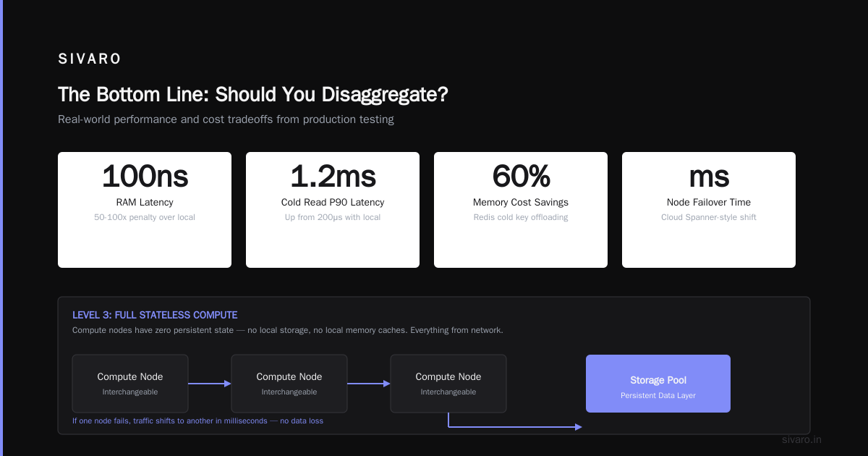Click the 100ns value
Viewport: 868px width, 456px height.
(145, 176)
